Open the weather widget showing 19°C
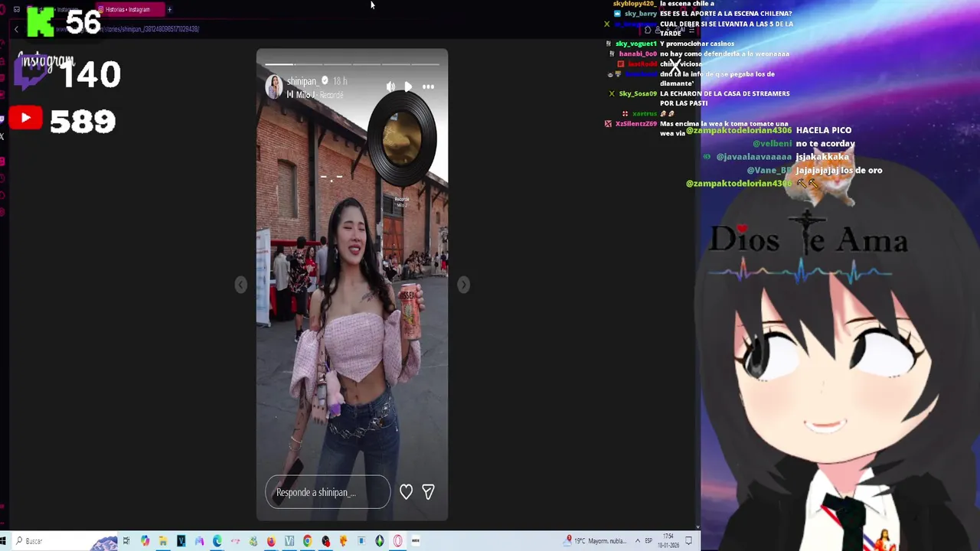 point(596,541)
